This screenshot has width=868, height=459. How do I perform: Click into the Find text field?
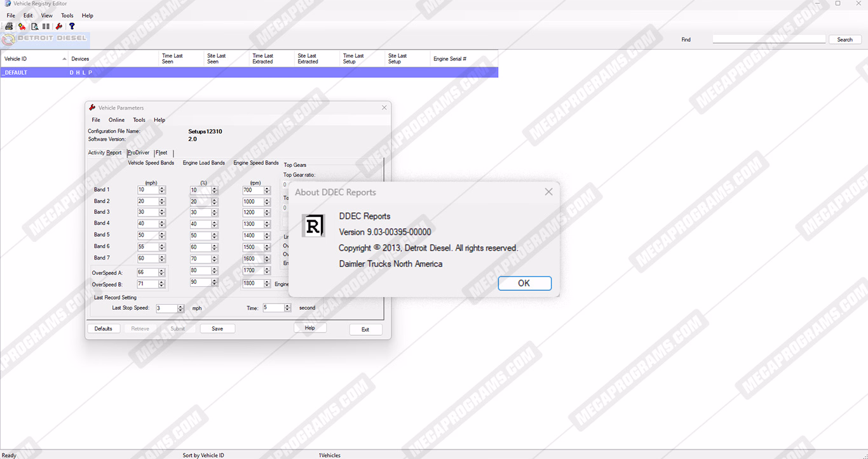pos(769,39)
